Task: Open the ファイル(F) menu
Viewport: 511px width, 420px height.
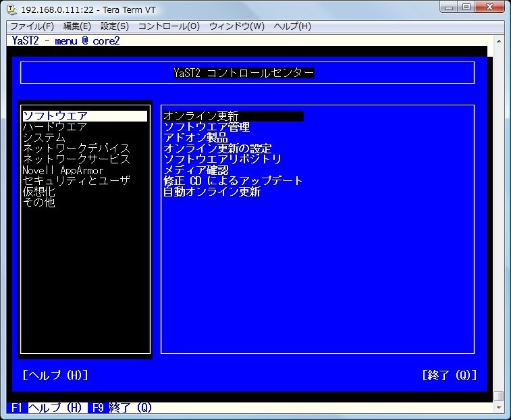Action: point(32,26)
